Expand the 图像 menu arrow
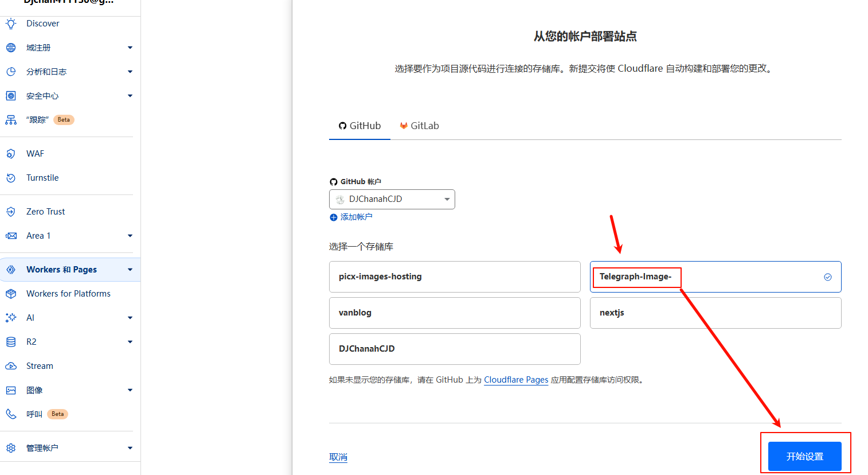The height and width of the screenshot is (475, 868). (130, 390)
